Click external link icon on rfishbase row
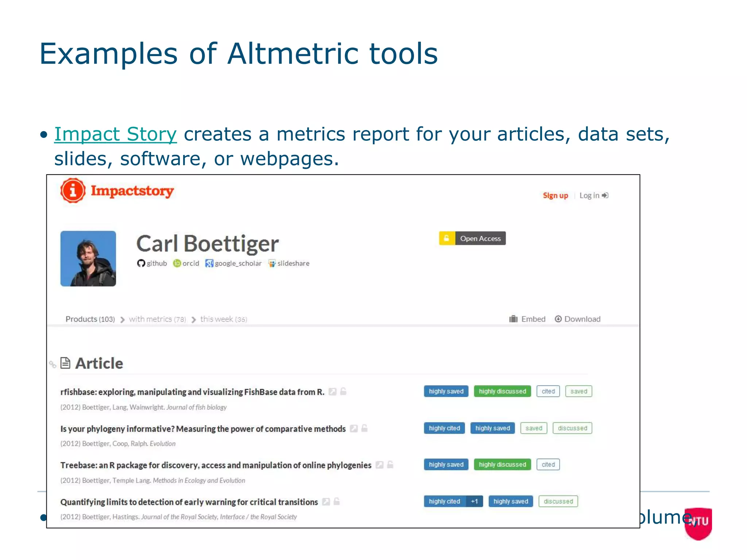Image resolution: width=747 pixels, height=560 pixels. (332, 392)
